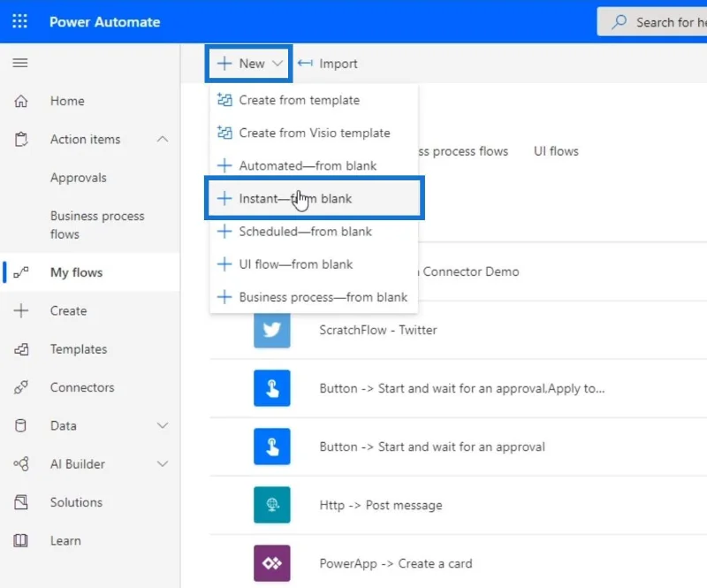
Task: Open PowerApp -> Create a card flow
Action: [x=395, y=563]
